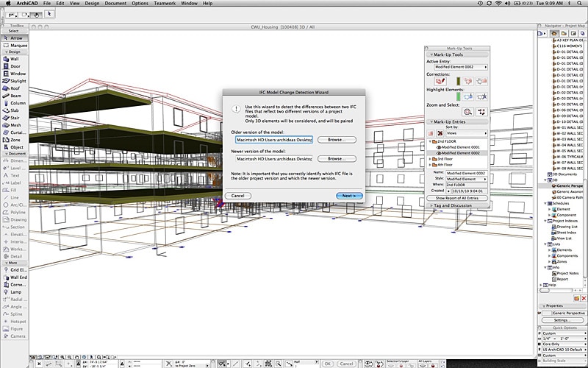Pick the Window tool in Toolbox
The width and height of the screenshot is (588, 368).
(14, 74)
